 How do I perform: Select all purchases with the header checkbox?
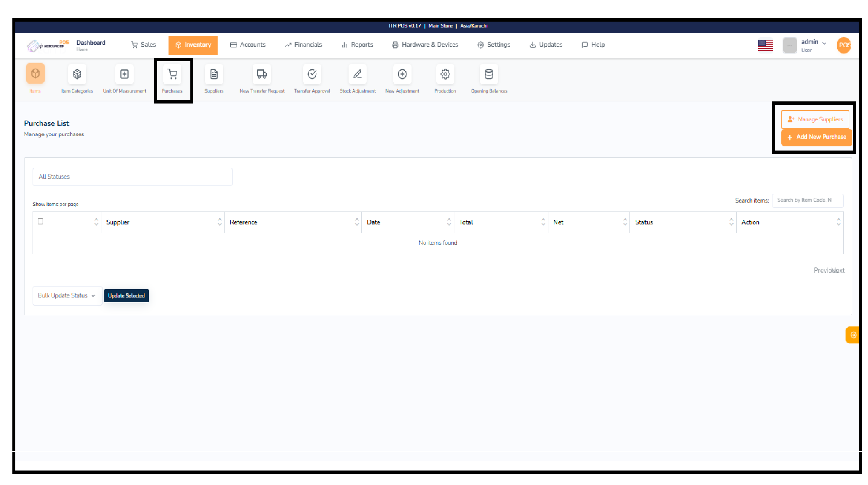(x=41, y=221)
